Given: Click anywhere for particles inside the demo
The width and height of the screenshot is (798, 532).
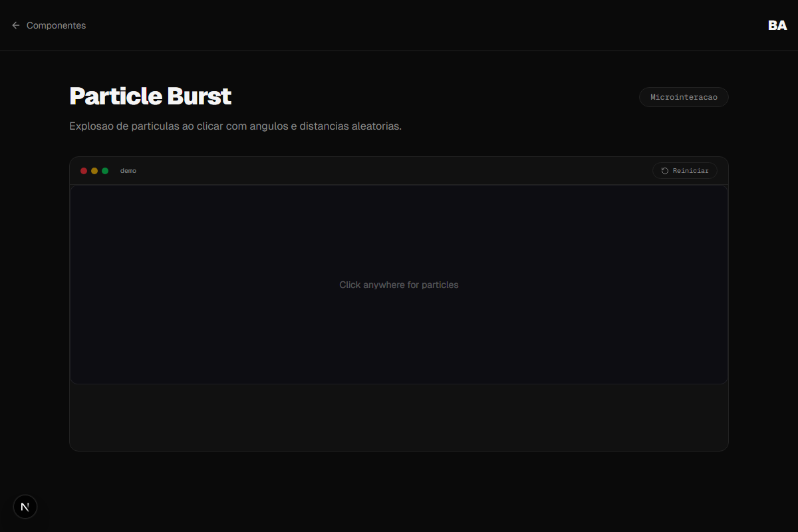Looking at the screenshot, I should (399, 285).
